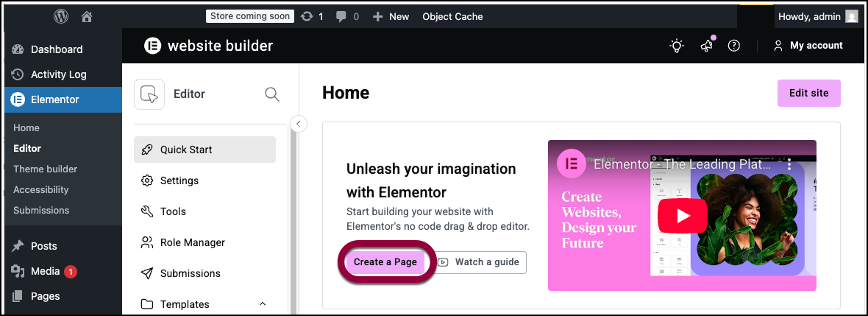Collapse the Editor sidebar panel arrow

tap(298, 124)
